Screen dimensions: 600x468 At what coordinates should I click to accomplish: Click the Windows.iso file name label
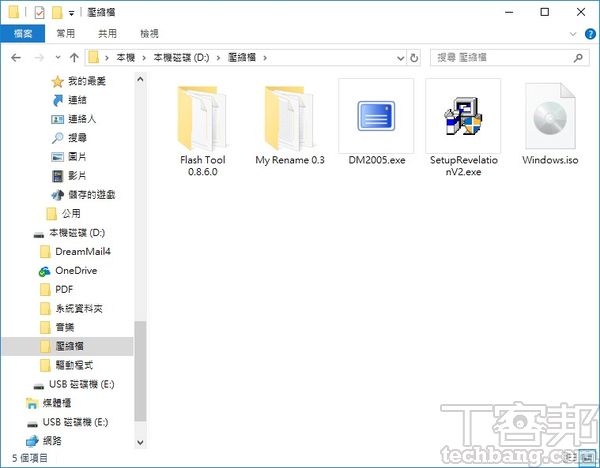coord(550,160)
